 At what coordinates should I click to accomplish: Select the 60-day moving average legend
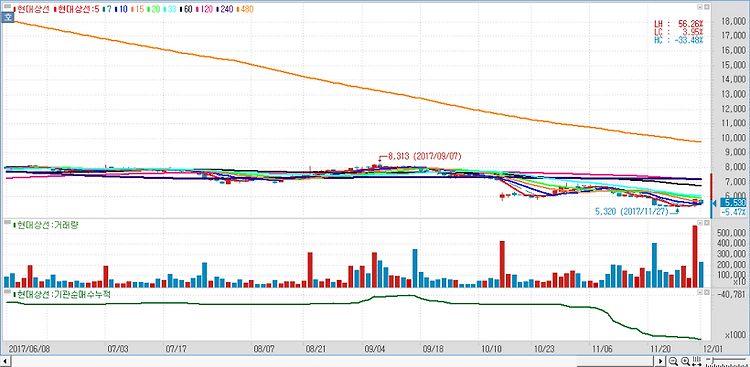[185, 9]
